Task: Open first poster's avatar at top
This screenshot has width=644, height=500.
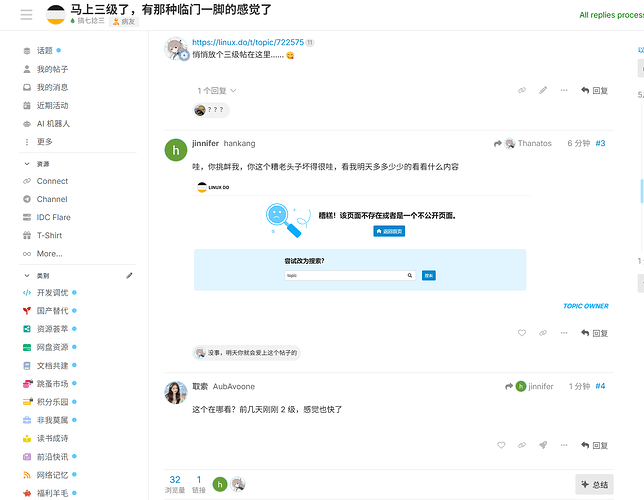Action: tap(177, 49)
